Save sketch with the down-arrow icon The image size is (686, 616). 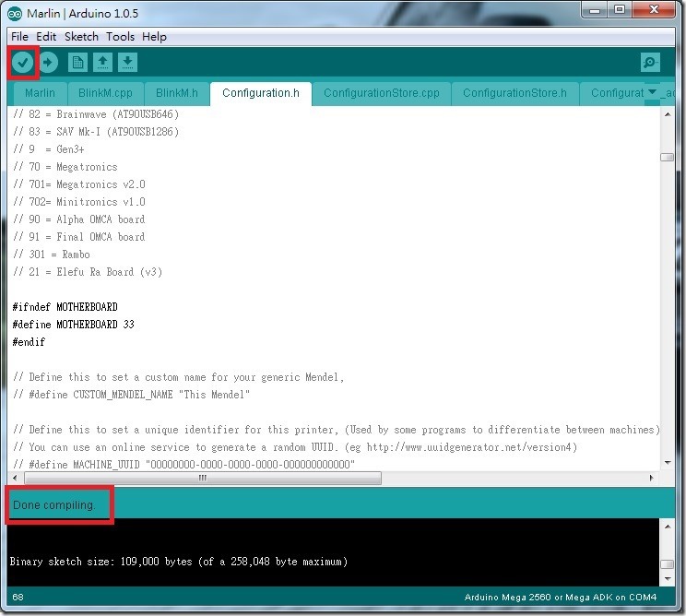point(128,63)
